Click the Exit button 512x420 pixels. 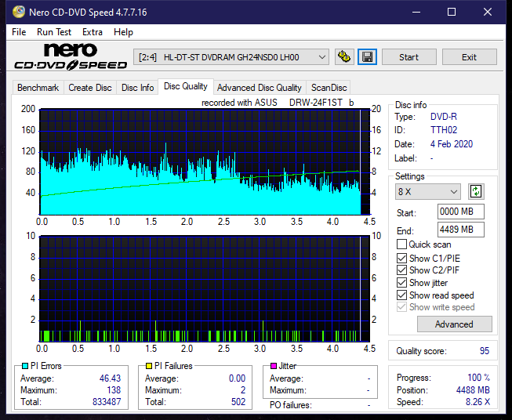tap(469, 57)
